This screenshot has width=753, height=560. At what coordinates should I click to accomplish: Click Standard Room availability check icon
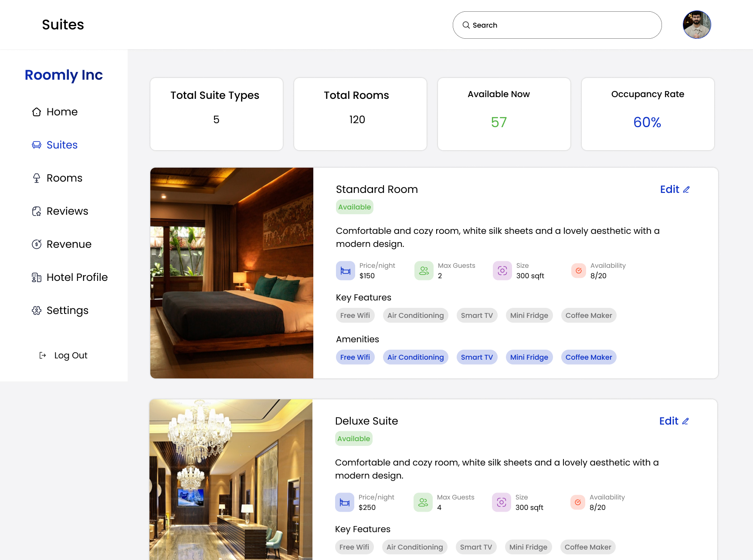coord(579,271)
